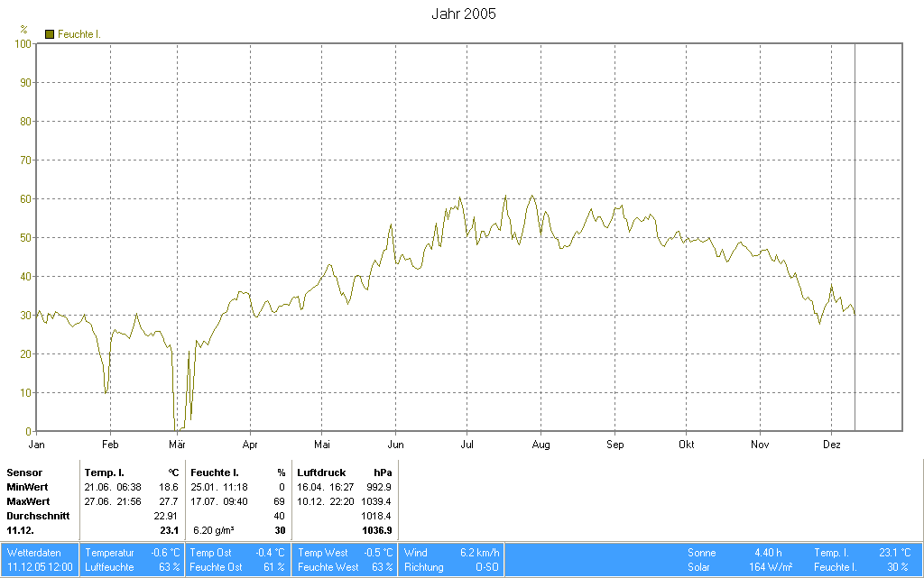Click the vertical current-date marker line in chart
This screenshot has width=924, height=578.
tap(855, 234)
